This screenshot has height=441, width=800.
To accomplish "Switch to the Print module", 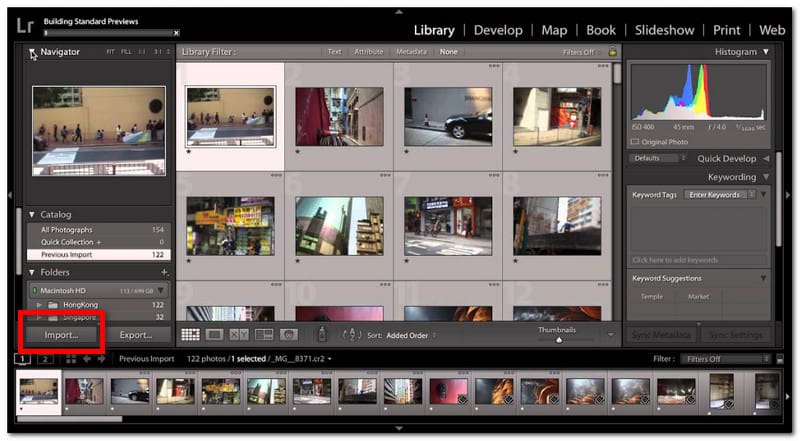I will click(727, 30).
